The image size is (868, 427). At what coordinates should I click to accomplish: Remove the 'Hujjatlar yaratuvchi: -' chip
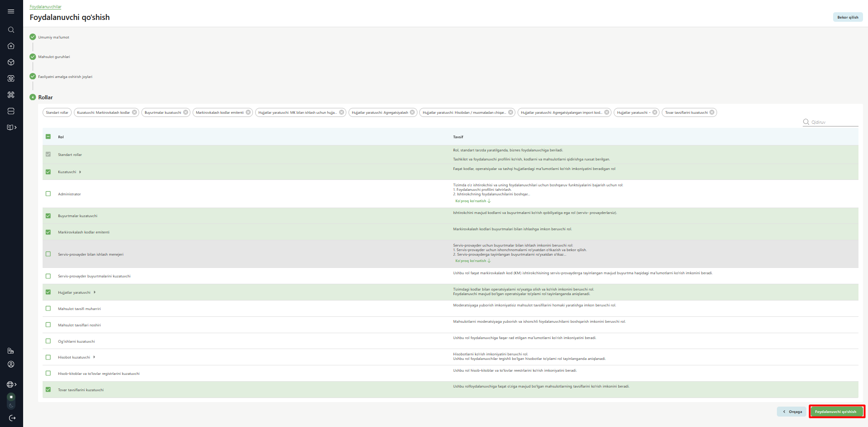(x=655, y=112)
